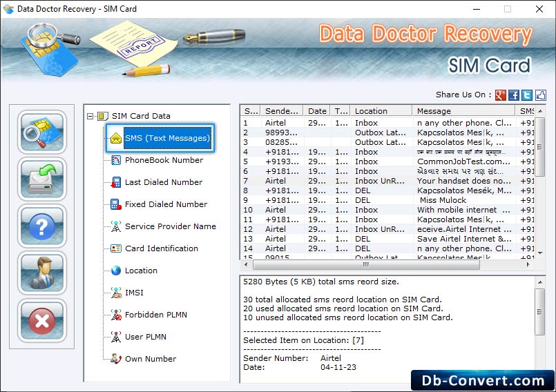
Task: Select PhoneBook Number tree item
Action: pyautogui.click(x=164, y=160)
